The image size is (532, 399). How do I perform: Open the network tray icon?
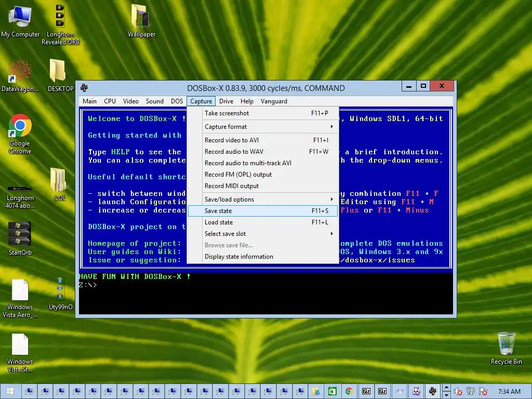(470, 392)
